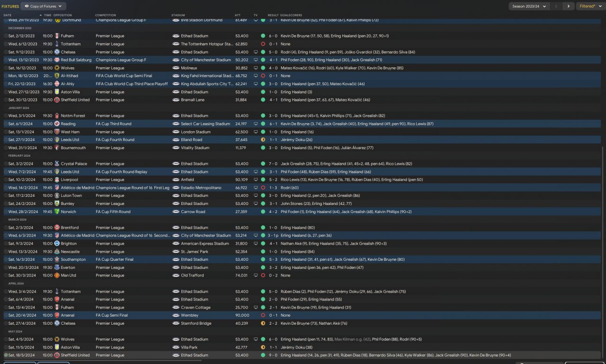Click the 90,000 attendance figure
The image size is (606, 364).
click(242, 315)
